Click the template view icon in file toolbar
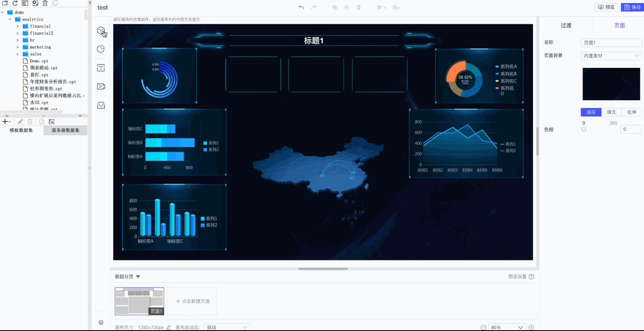 pos(25,3)
